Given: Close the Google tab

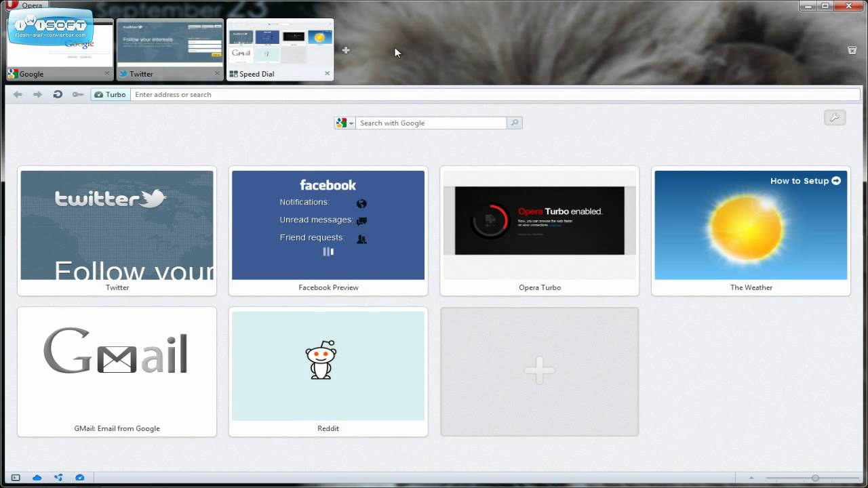Looking at the screenshot, I should 107,73.
